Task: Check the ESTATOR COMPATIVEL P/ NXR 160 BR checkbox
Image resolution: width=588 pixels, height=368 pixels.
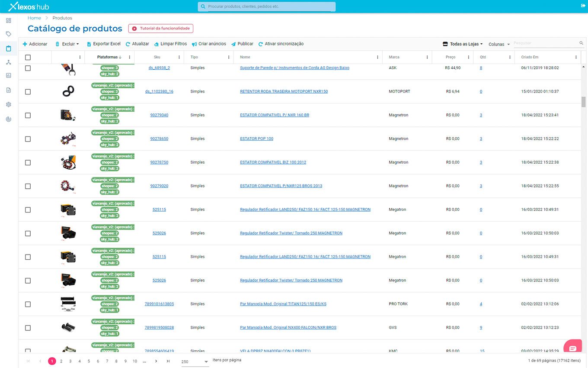Action: tap(28, 116)
